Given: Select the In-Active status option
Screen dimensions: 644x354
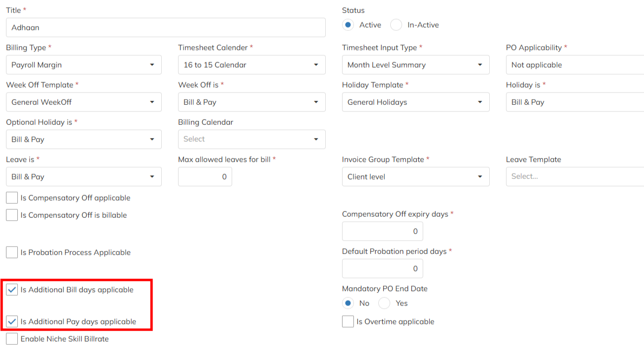Looking at the screenshot, I should coord(397,25).
